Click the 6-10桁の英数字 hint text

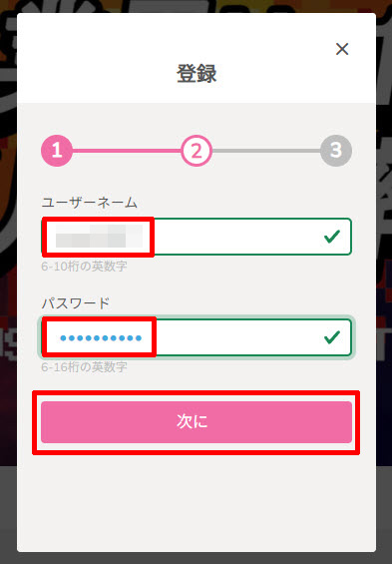tap(84, 267)
